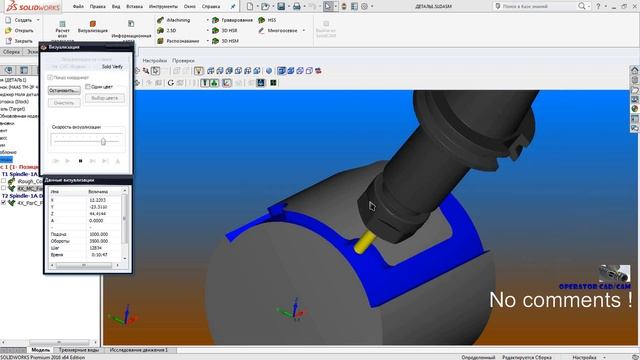Click the stop square playback button

(x=80, y=161)
